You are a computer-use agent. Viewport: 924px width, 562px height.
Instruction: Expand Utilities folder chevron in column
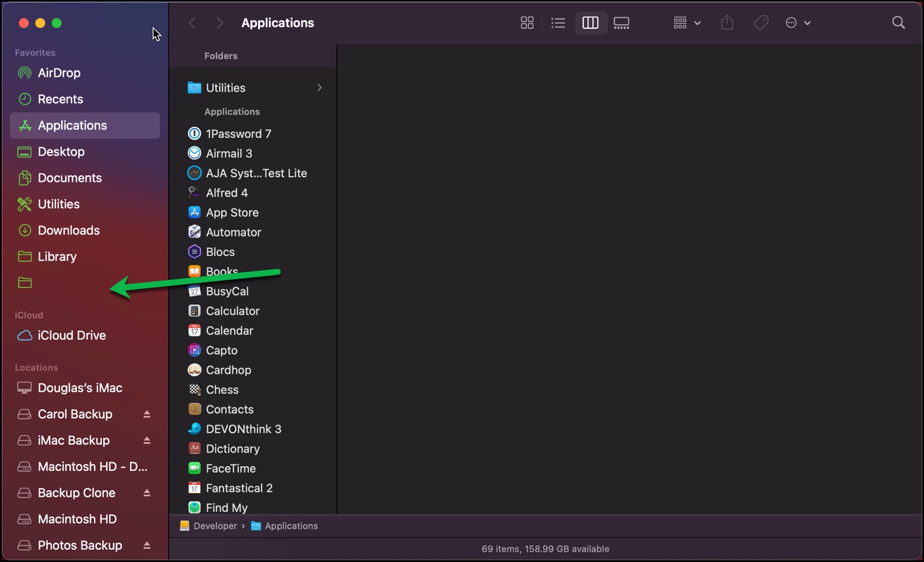319,88
